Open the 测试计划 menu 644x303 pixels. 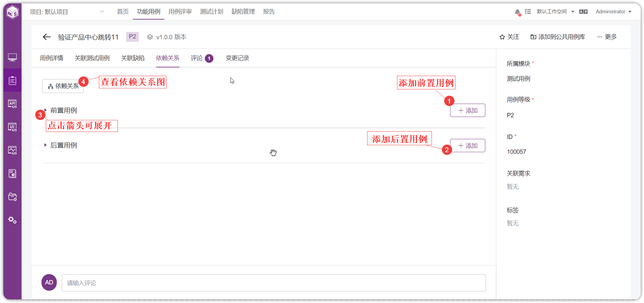pyautogui.click(x=211, y=12)
